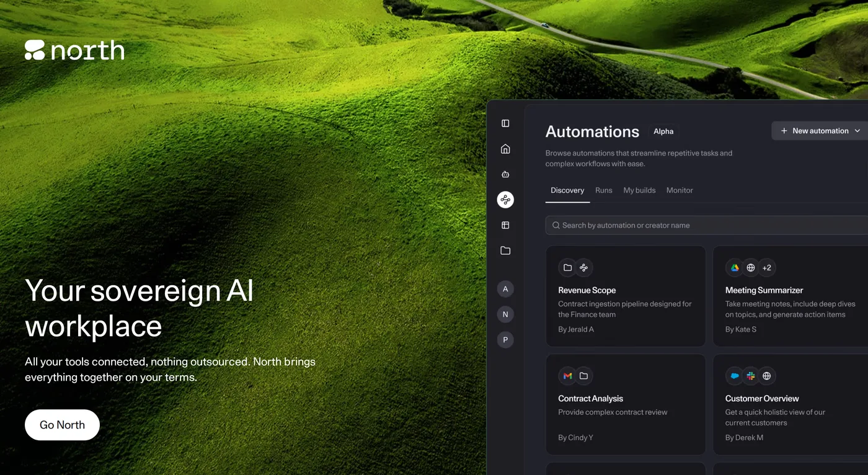
Task: Click the folder icon on Contract Analysis card
Action: point(583,376)
